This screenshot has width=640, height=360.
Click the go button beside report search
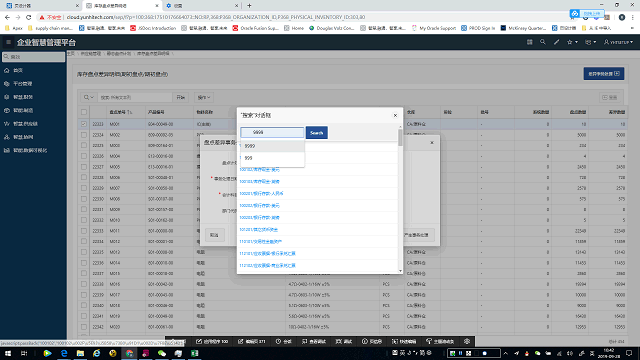(180, 98)
